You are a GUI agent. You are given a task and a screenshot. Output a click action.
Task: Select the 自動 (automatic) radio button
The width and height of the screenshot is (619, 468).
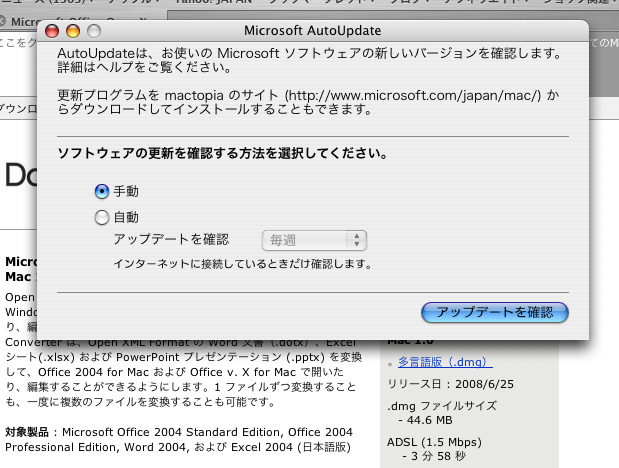click(102, 218)
